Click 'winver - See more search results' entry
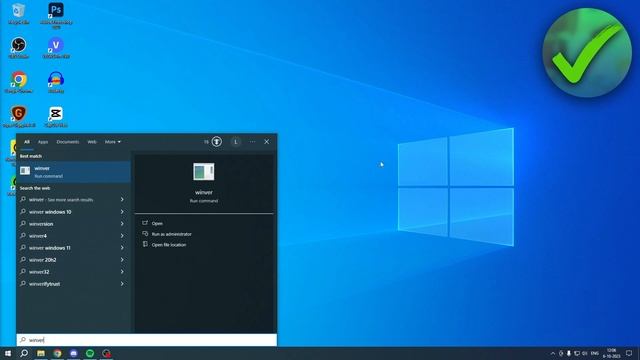The width and height of the screenshot is (640, 360). coord(73,200)
